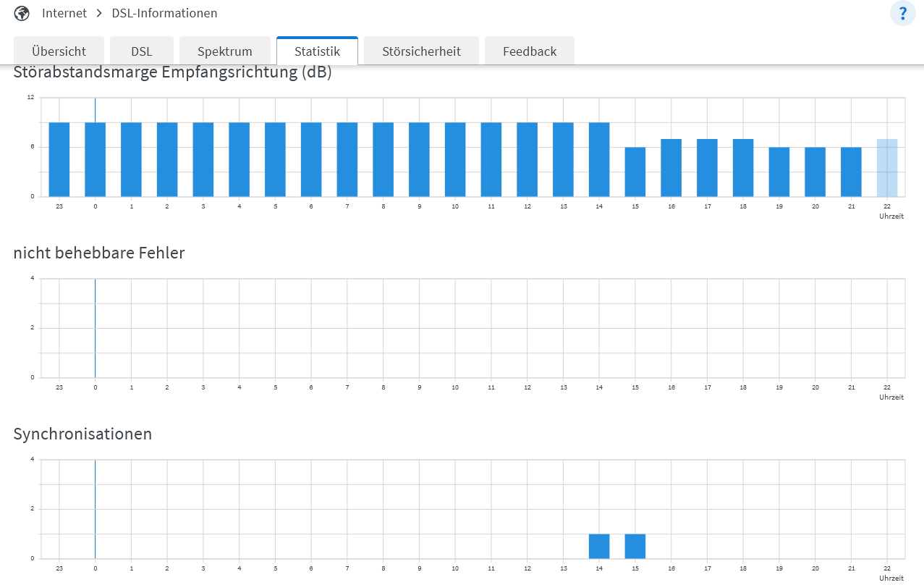
Task: Click the Uhrzeit label under the Synchronisationen chart
Action: (891, 578)
